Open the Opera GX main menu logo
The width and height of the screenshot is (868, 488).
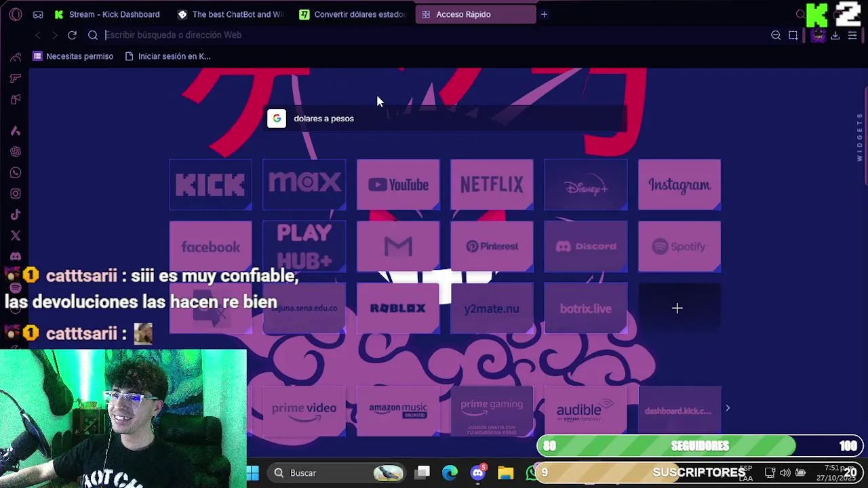(16, 14)
